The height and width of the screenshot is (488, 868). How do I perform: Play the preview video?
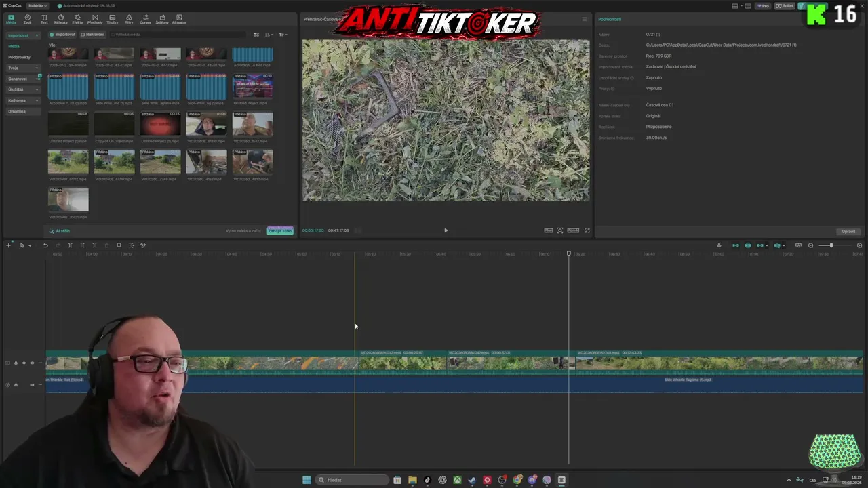click(446, 230)
